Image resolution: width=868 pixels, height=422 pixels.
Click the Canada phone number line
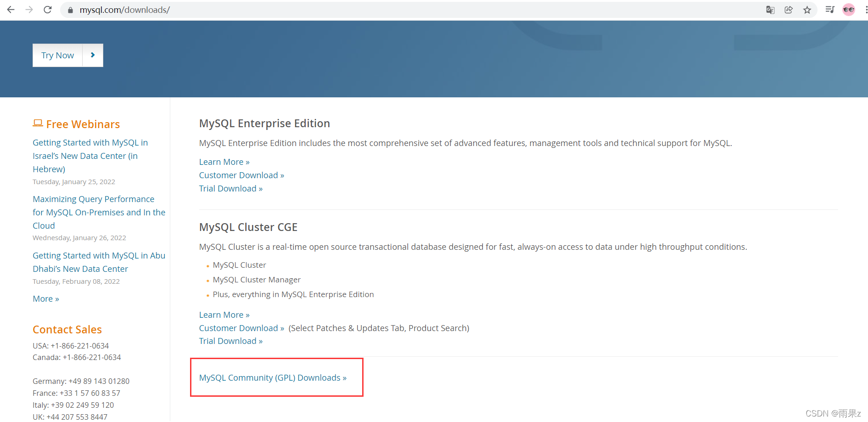tap(77, 357)
